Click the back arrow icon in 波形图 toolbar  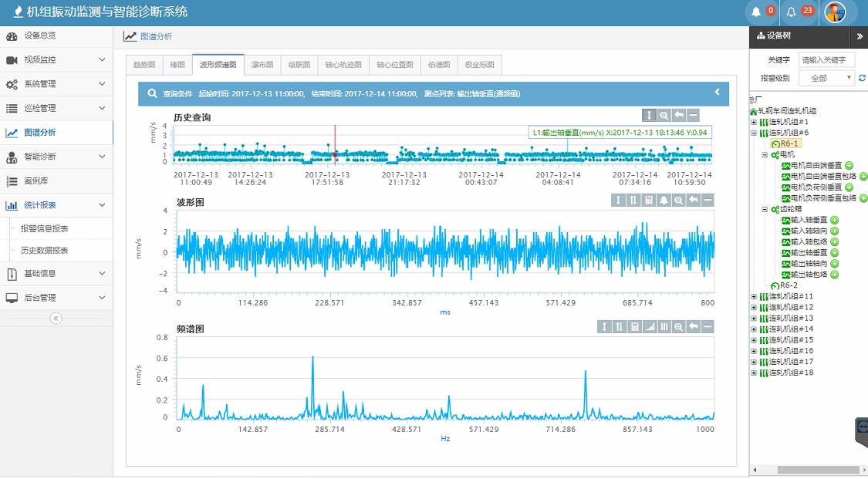(693, 201)
